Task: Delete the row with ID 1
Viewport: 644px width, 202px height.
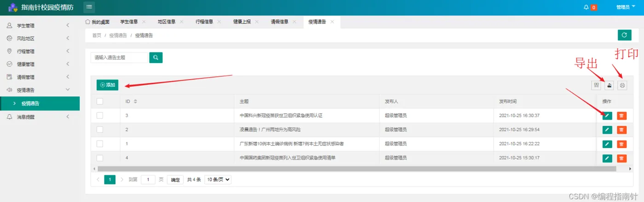Action: (621, 144)
